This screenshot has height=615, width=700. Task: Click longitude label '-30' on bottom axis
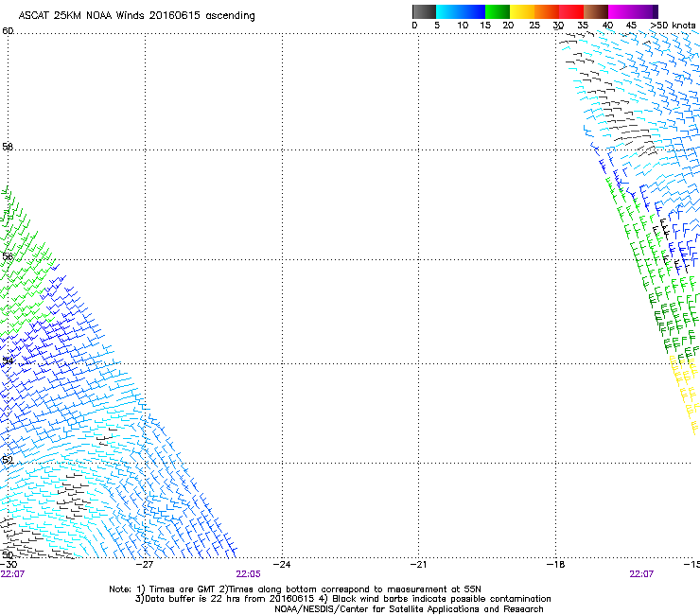tap(9, 565)
